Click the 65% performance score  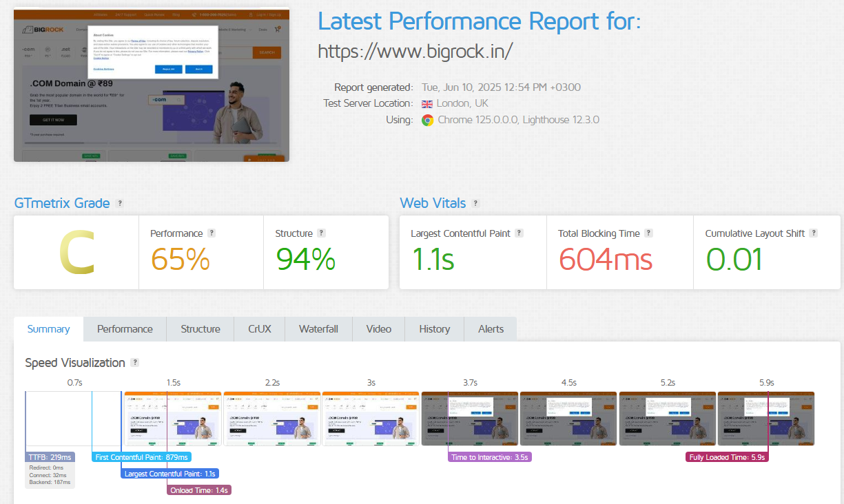pos(181,260)
